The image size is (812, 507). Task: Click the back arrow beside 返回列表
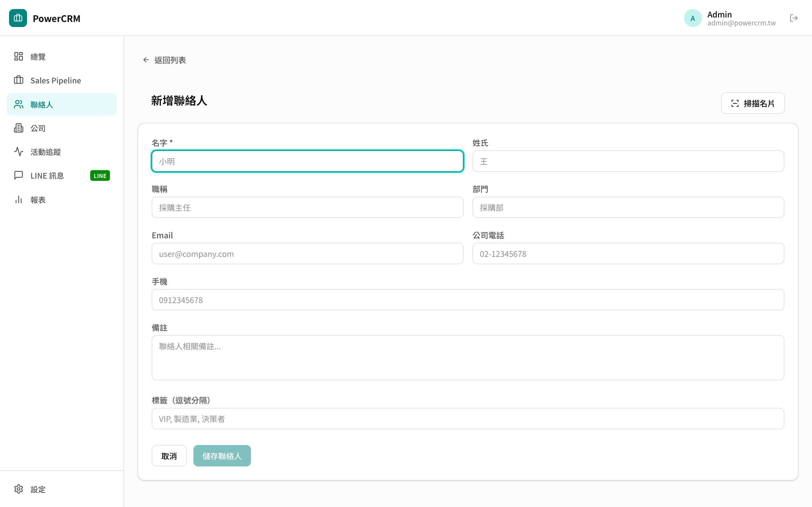point(145,60)
